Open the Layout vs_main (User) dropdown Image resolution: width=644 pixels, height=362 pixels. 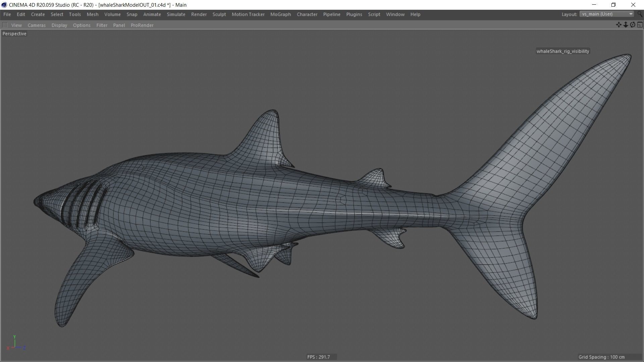[x=606, y=14]
